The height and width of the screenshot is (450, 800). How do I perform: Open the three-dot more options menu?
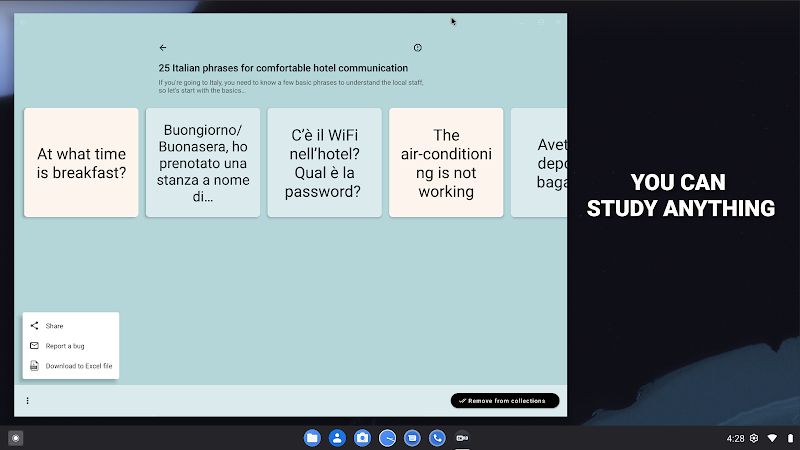click(28, 401)
